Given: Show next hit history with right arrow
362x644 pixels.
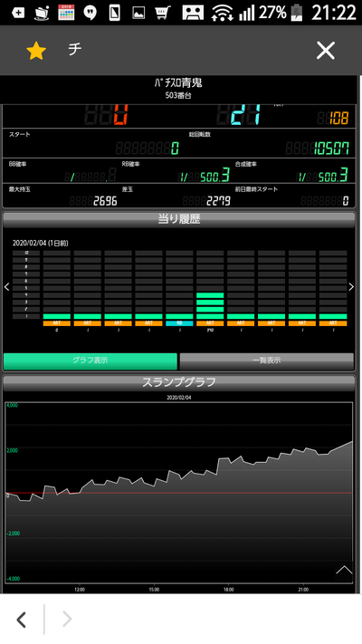Looking at the screenshot, I should tap(351, 287).
